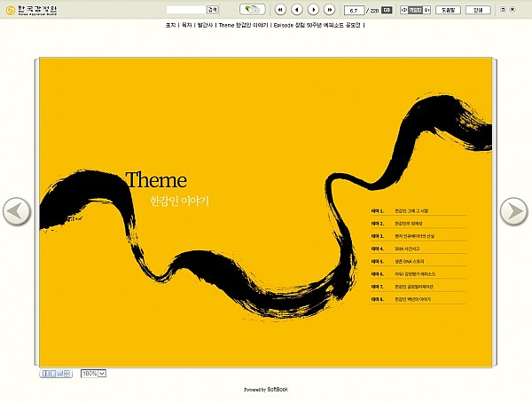
Task: Click the white 한감인 이야기 subtitle text
Action: click(x=179, y=201)
